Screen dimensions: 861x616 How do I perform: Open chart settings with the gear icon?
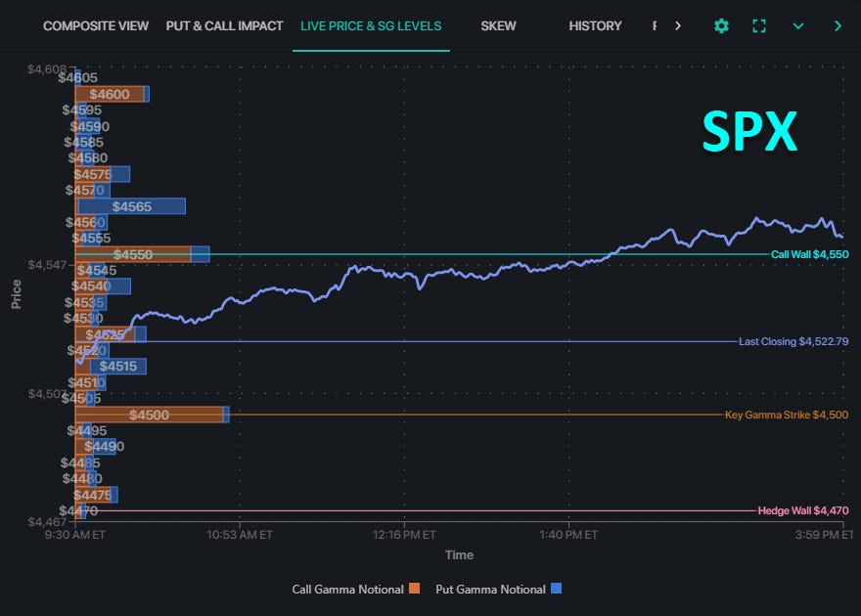pos(721,26)
